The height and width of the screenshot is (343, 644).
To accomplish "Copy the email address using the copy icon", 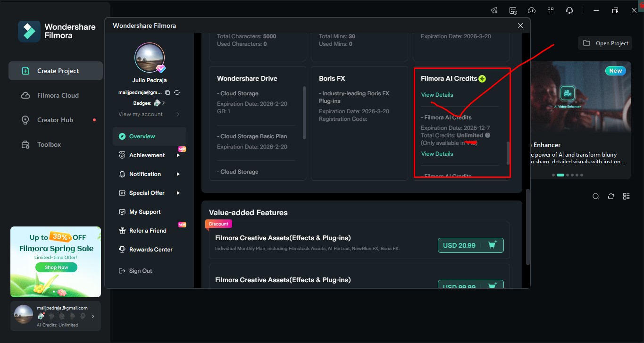I will click(168, 92).
